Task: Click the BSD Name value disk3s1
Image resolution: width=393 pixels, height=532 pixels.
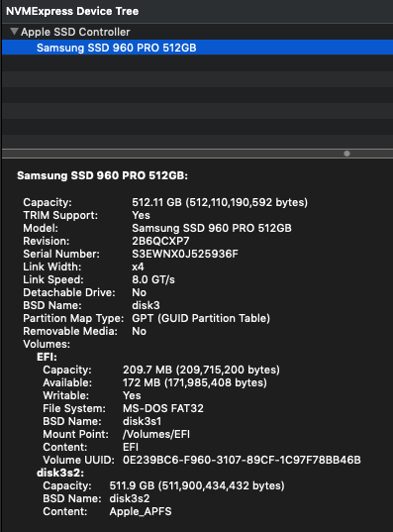Action: [143, 421]
